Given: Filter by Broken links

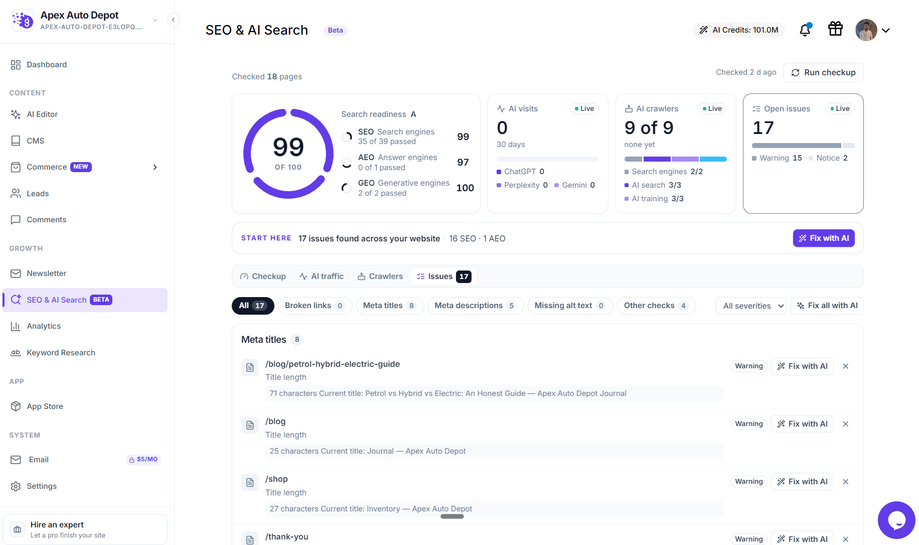Looking at the screenshot, I should point(315,306).
